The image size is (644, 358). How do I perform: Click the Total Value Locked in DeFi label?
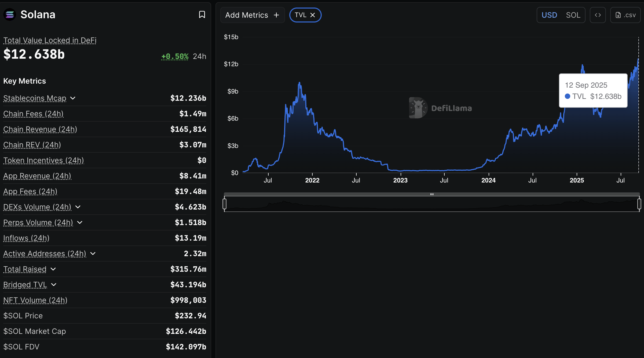coord(50,40)
